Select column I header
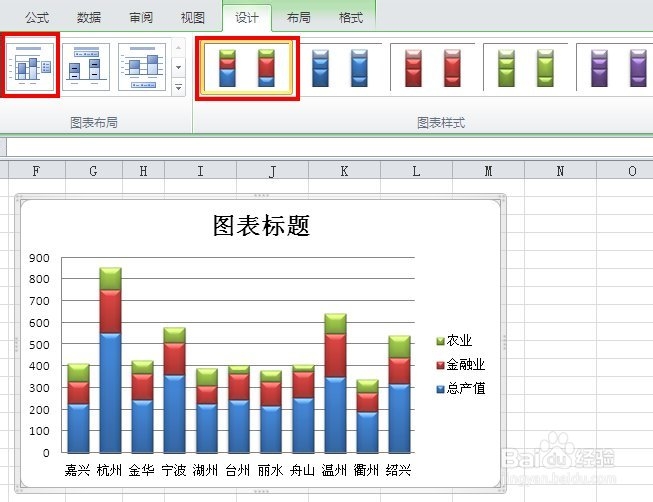This screenshot has width=653, height=502. pos(200,171)
